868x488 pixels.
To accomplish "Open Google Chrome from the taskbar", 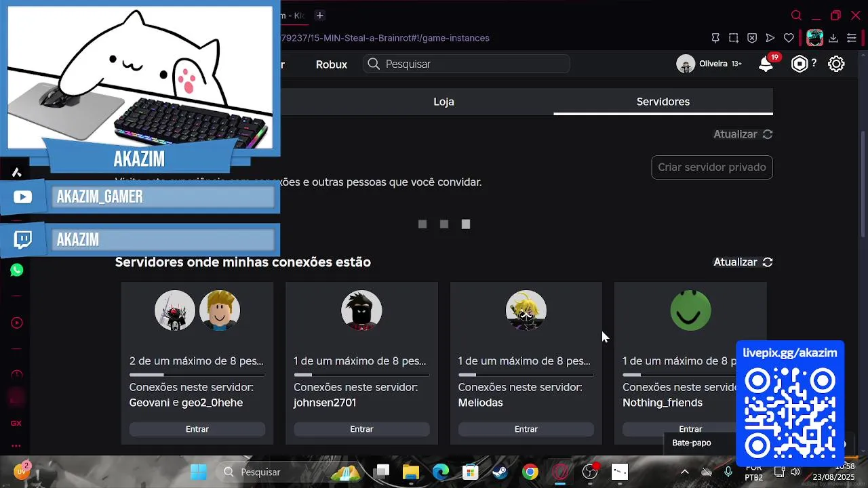I will [530, 472].
